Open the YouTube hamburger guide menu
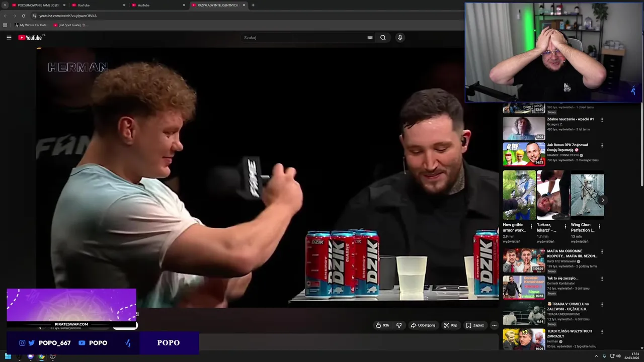This screenshot has height=362, width=644. point(9,38)
